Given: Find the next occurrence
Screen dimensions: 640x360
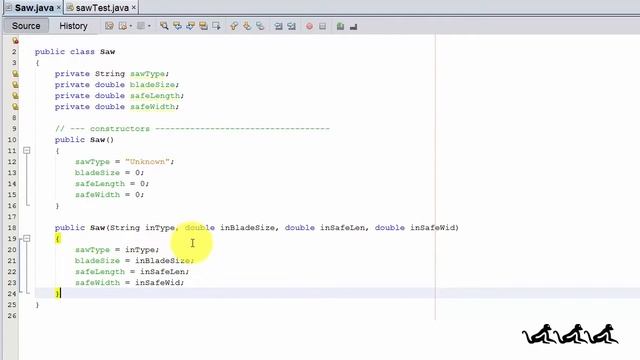Looking at the screenshot, I should (x=190, y=26).
